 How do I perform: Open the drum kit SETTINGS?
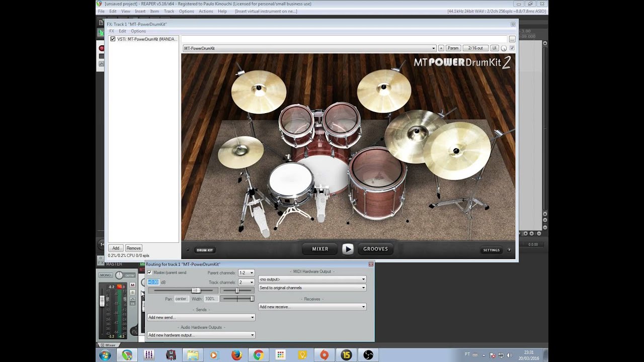(492, 250)
